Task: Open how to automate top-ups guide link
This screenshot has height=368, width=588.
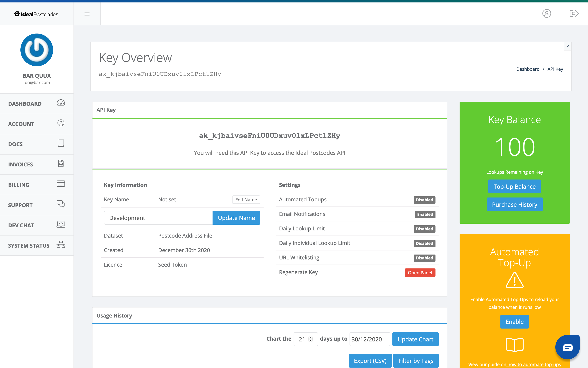Action: point(534,364)
